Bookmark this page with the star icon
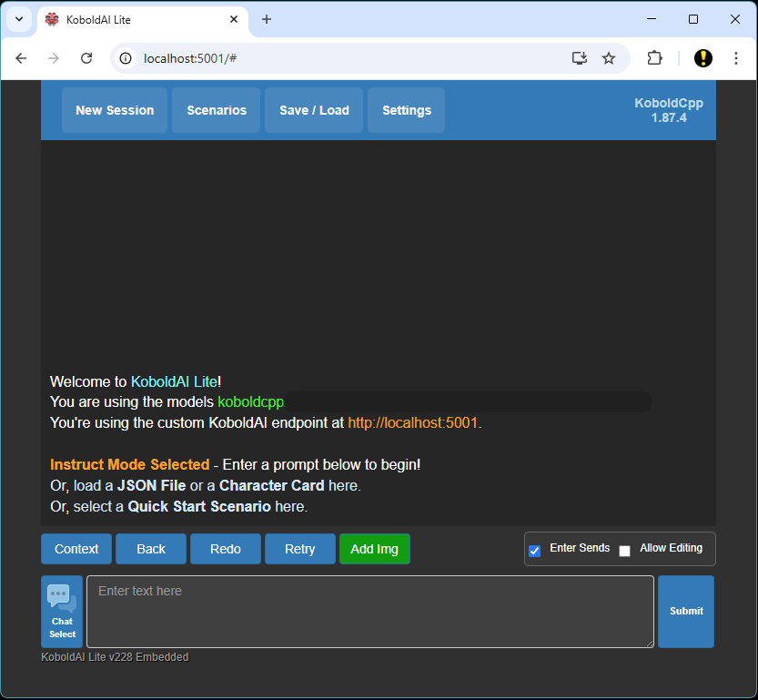Screen dimensions: 758x700 (x=609, y=58)
